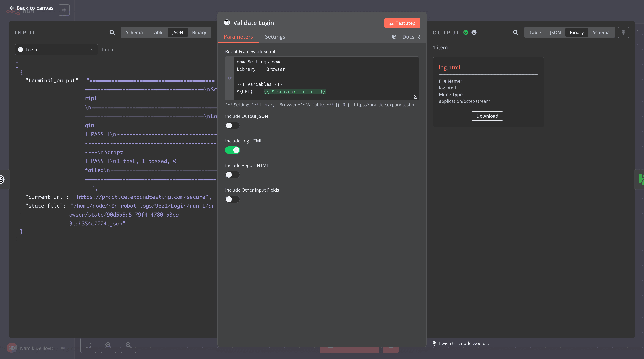Click the canvas zoom in icon
The image size is (644, 359).
coord(108,345)
